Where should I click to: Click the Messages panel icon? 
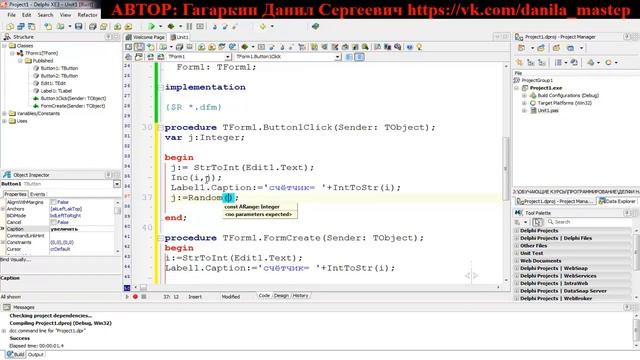(x=7, y=307)
